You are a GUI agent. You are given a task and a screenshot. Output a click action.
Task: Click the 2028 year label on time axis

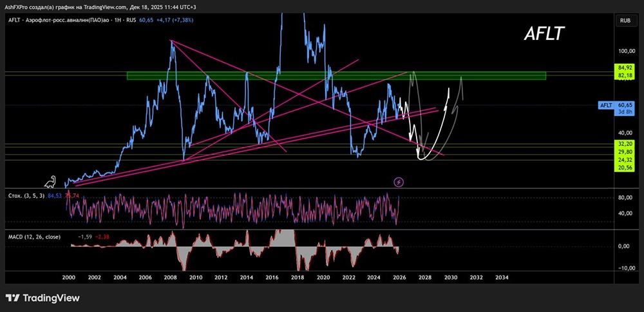click(x=425, y=277)
